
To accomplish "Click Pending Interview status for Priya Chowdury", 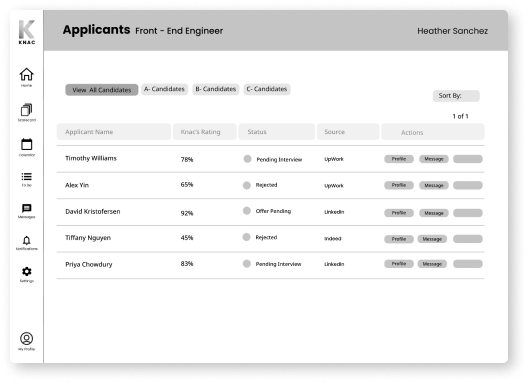I will click(x=278, y=264).
